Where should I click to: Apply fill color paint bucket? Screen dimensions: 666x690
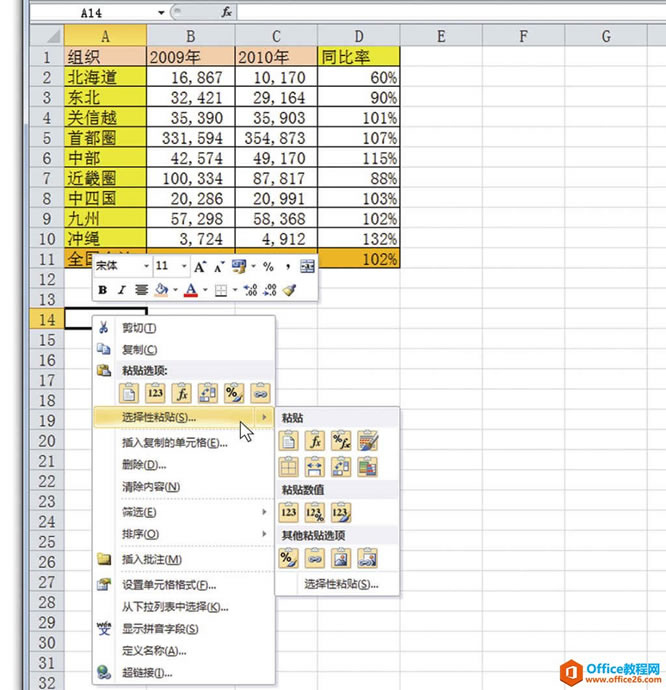(x=162, y=290)
